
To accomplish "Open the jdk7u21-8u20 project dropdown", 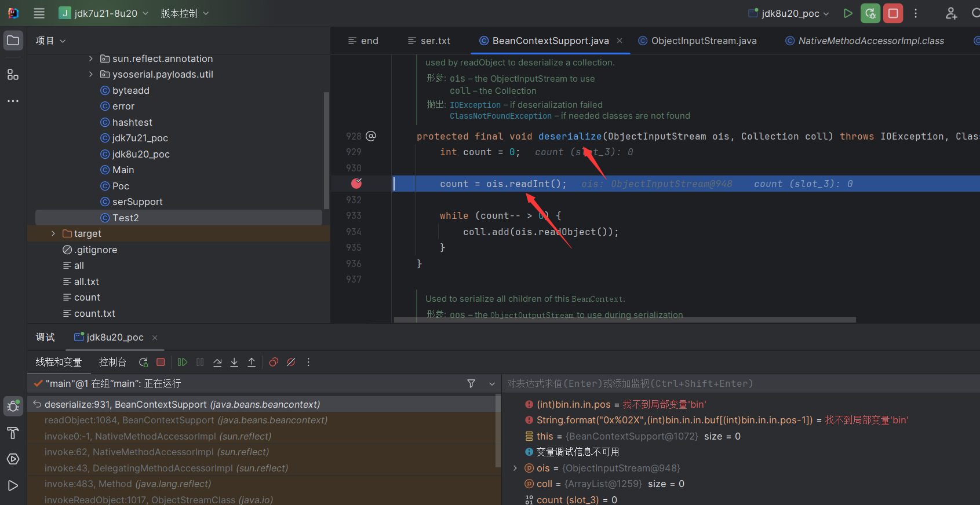I will tap(104, 13).
